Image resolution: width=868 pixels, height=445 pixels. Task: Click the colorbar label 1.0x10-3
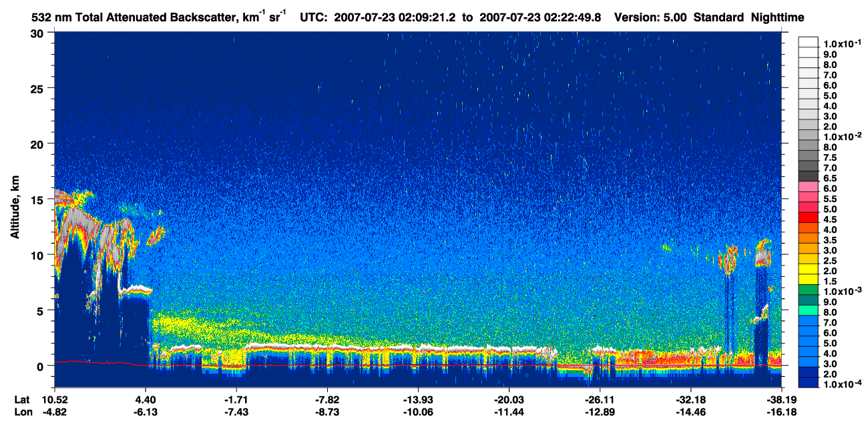coord(843,292)
